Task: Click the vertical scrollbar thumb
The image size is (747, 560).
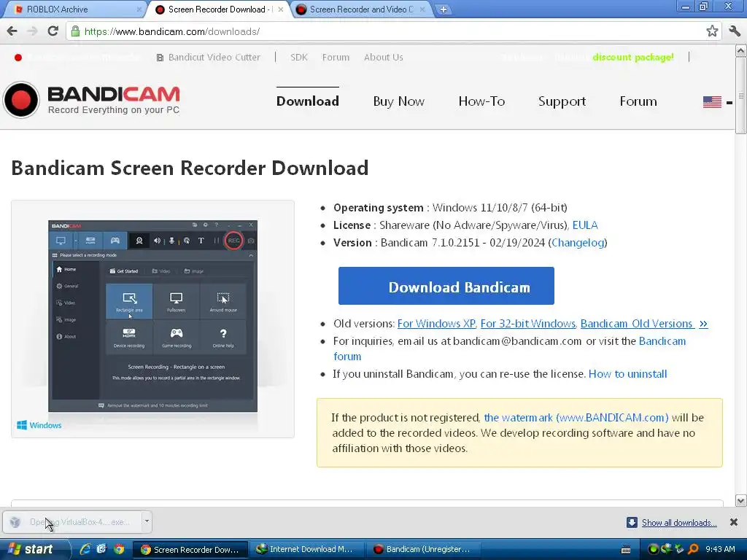Action: (x=741, y=96)
